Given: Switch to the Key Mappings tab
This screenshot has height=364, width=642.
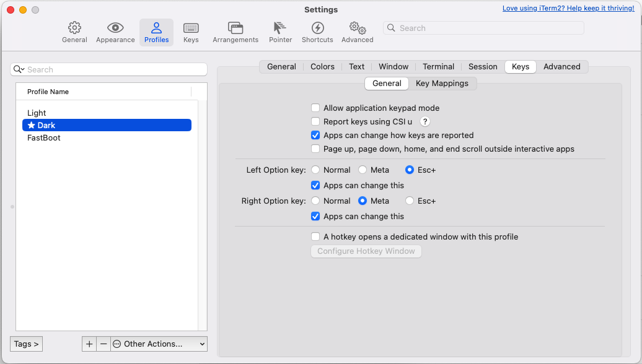Looking at the screenshot, I should tap(442, 84).
